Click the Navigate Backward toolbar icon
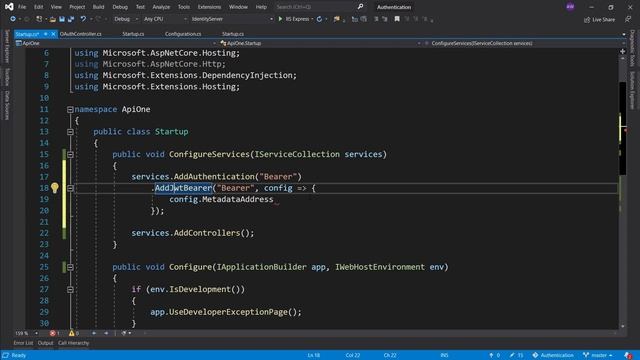The width and height of the screenshot is (640, 360). pyautogui.click(x=13, y=19)
